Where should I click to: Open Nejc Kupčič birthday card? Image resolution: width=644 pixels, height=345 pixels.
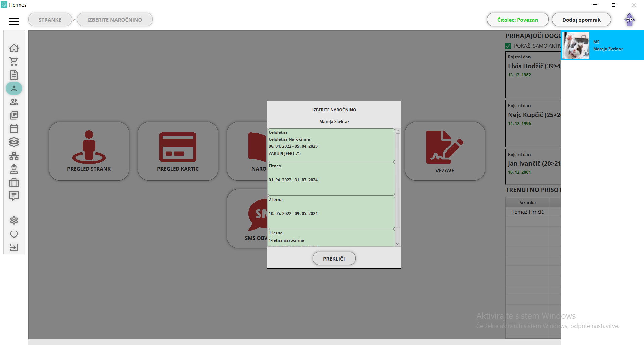point(533,124)
